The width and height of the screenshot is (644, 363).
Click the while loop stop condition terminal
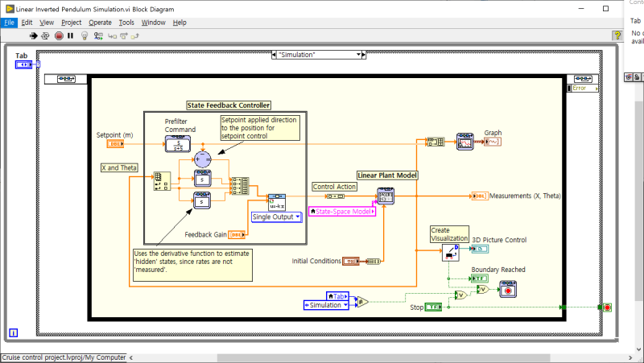pos(607,307)
